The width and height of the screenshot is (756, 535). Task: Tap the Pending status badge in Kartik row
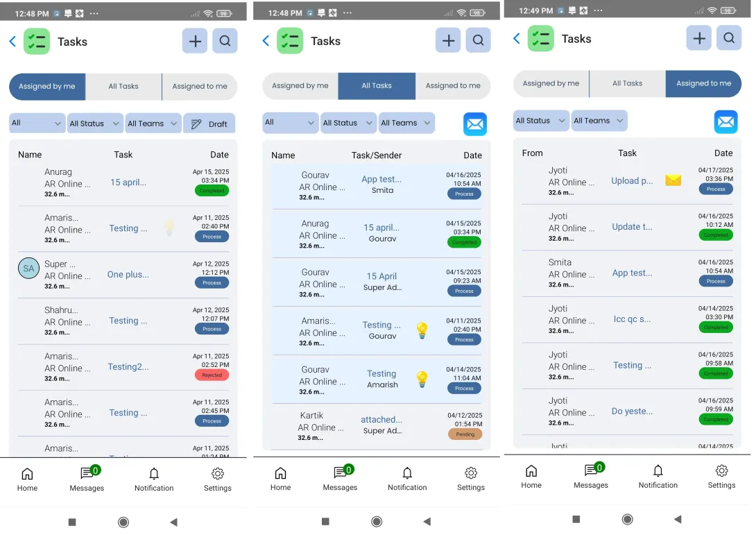[x=465, y=434]
